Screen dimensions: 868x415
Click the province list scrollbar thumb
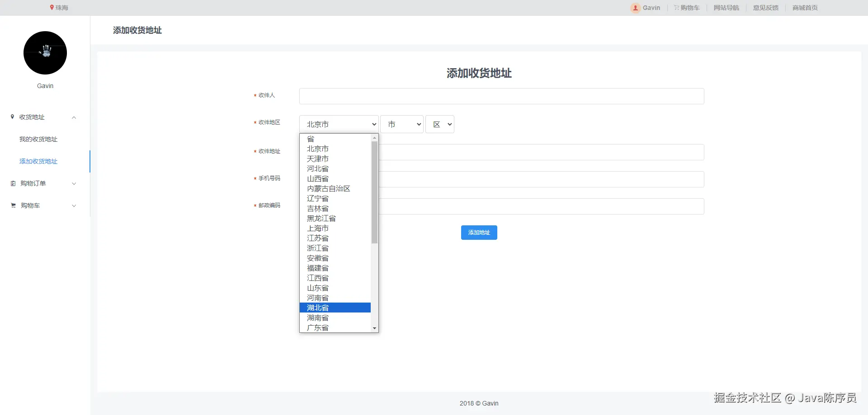[x=374, y=192]
